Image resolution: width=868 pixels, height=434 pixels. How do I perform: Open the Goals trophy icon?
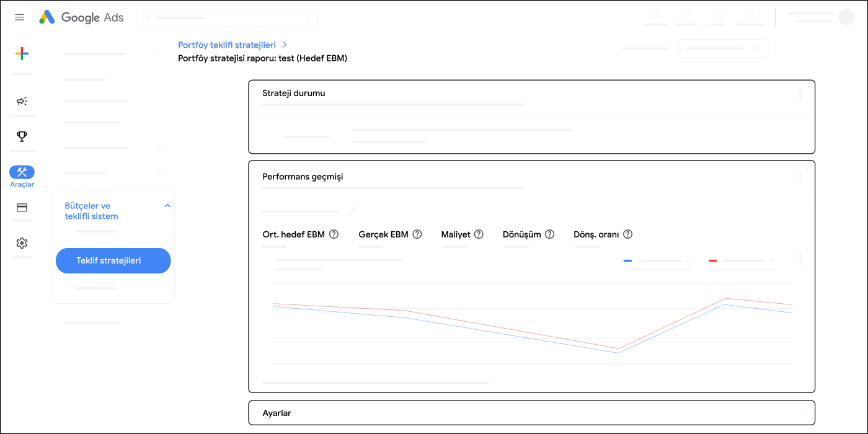click(22, 136)
